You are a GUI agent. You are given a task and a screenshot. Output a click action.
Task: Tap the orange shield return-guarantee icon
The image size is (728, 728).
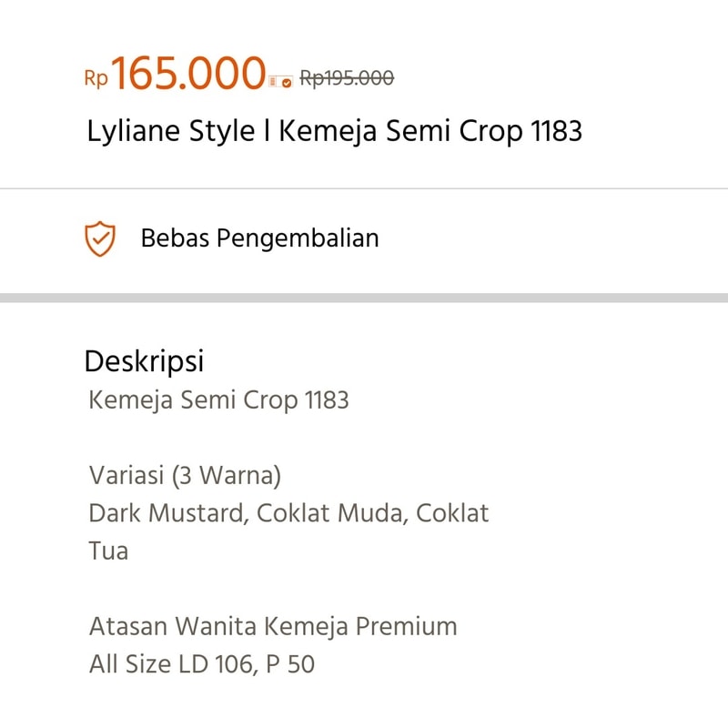coord(100,238)
